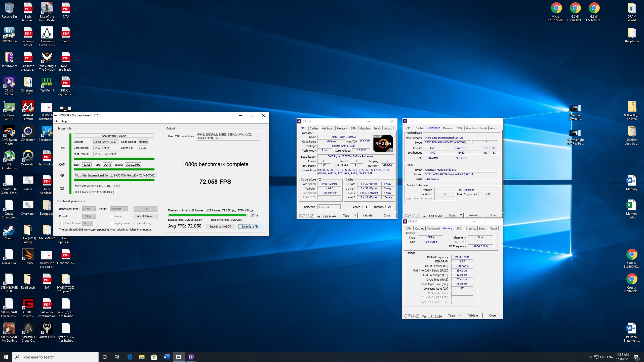Click Task View taskbar button
Image resolution: width=644 pixels, height=362 pixels.
(117, 357)
